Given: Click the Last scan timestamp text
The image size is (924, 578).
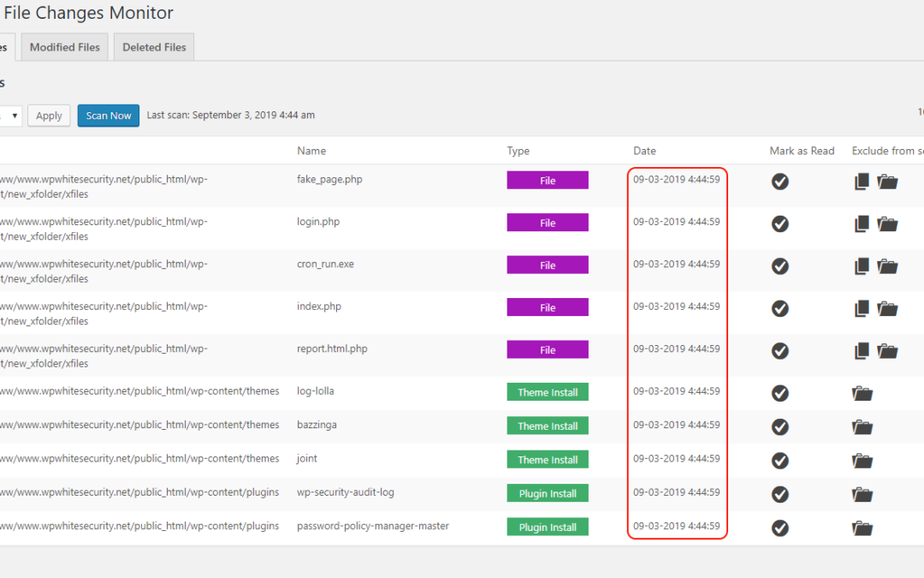Looking at the screenshot, I should tap(230, 115).
